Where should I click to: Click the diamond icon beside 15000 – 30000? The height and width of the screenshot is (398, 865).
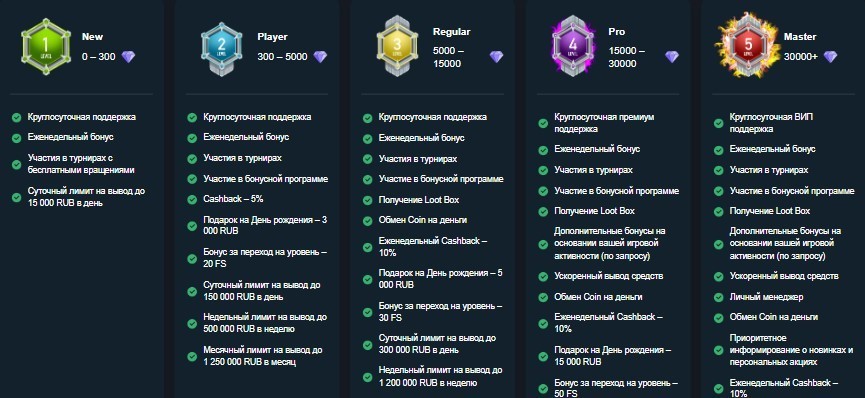671,56
